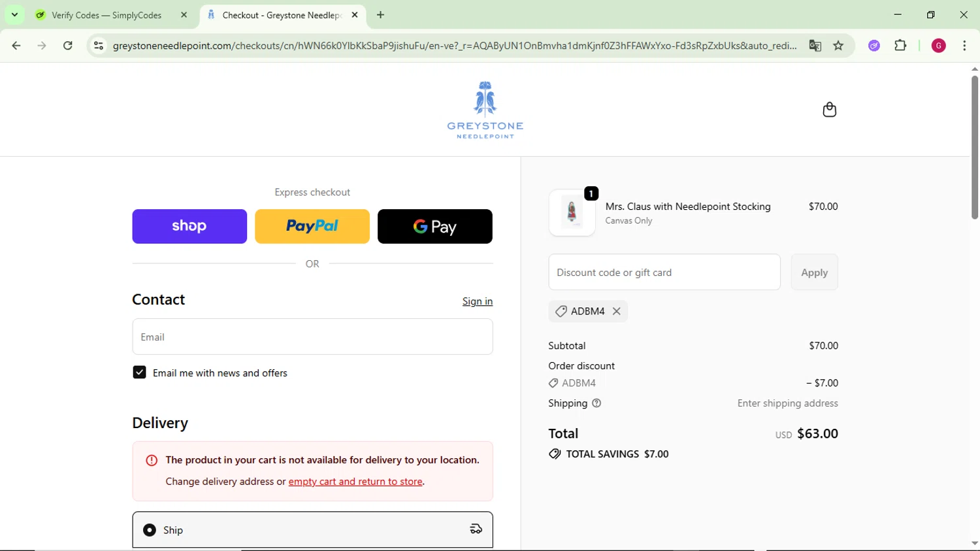Open the Sign in link
Viewport: 980px width, 551px height.
pos(478,301)
